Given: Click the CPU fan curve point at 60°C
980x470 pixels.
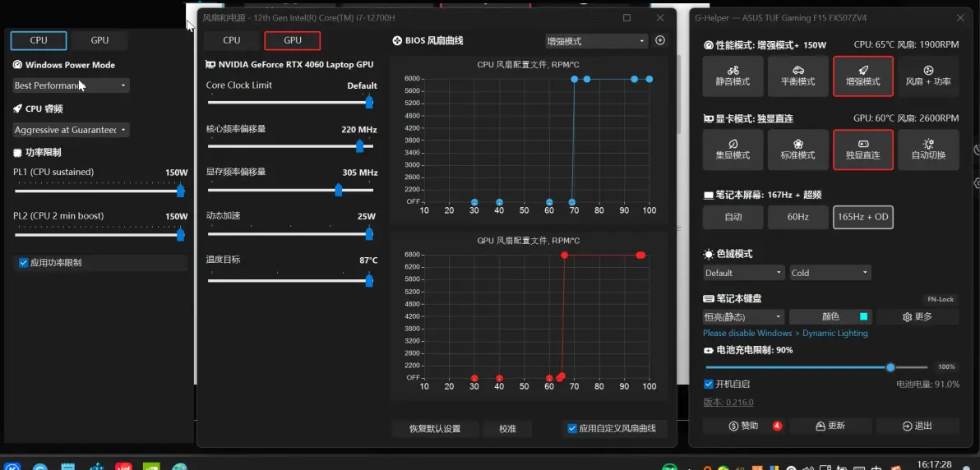Looking at the screenshot, I should 549,202.
